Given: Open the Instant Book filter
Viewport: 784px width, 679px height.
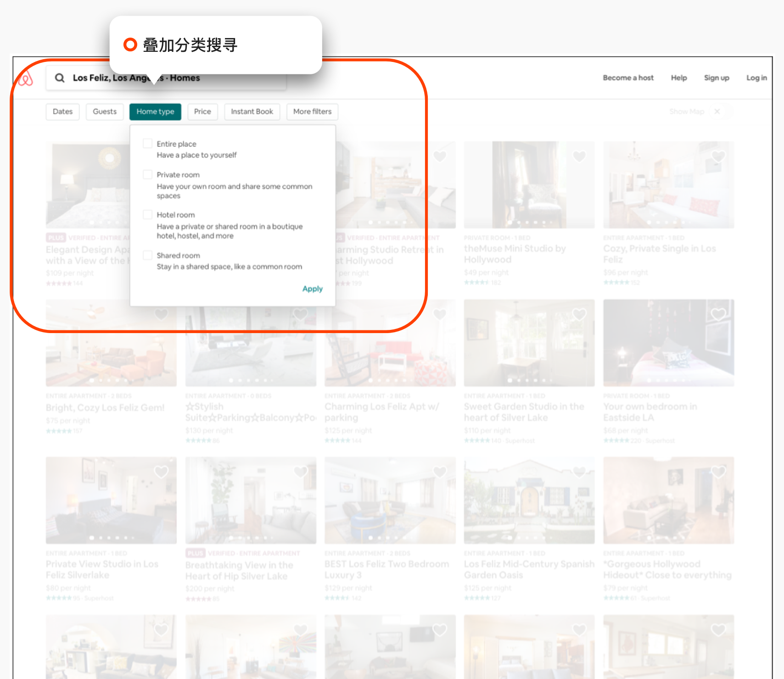Looking at the screenshot, I should point(252,111).
